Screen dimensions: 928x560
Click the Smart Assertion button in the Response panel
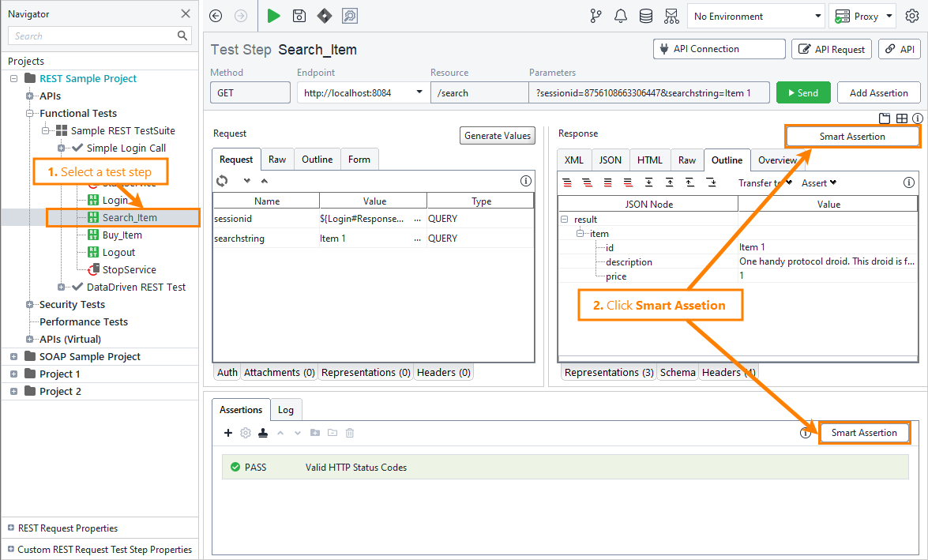click(x=852, y=136)
